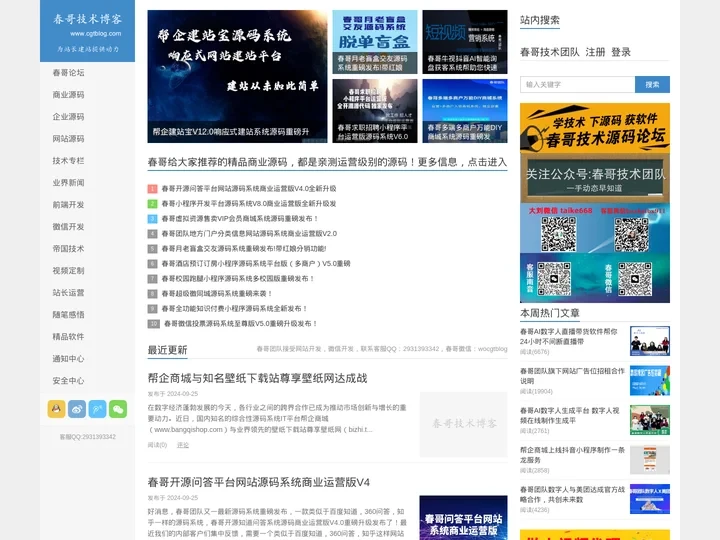Select 帝国技术 in sidebar
Viewport: 720px width, 540px height.
pyautogui.click(x=68, y=249)
